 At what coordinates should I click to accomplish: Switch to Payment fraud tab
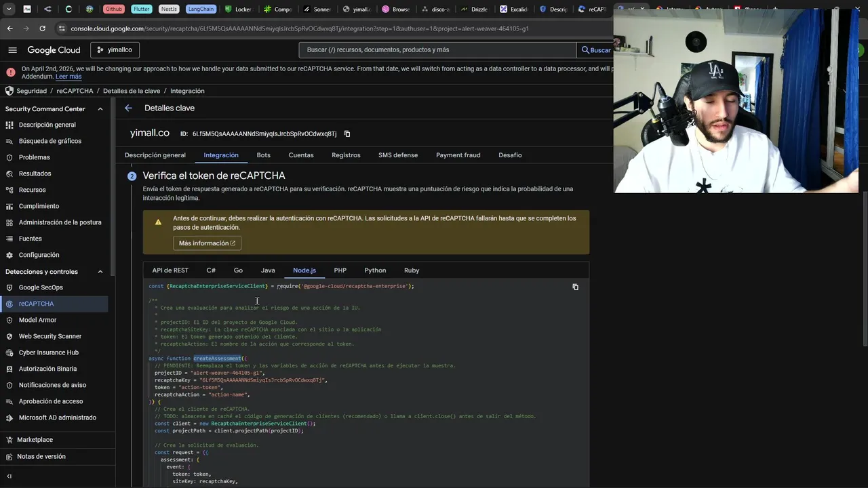point(458,155)
